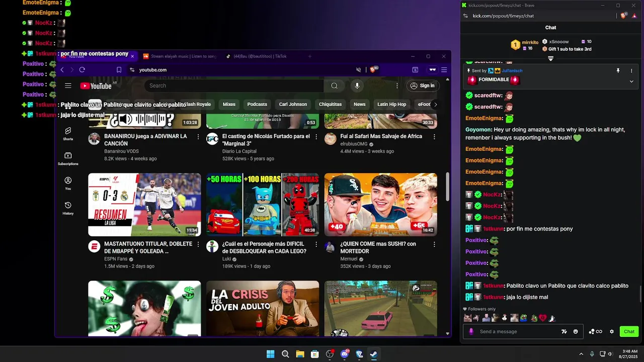Open ESPN Fans channel link
The height and width of the screenshot is (362, 644).
tap(116, 259)
